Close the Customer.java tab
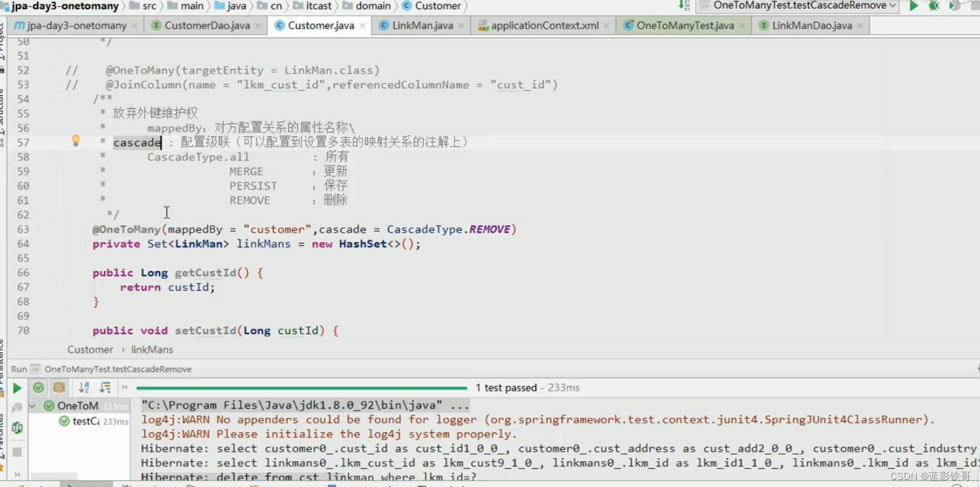 [x=363, y=26]
